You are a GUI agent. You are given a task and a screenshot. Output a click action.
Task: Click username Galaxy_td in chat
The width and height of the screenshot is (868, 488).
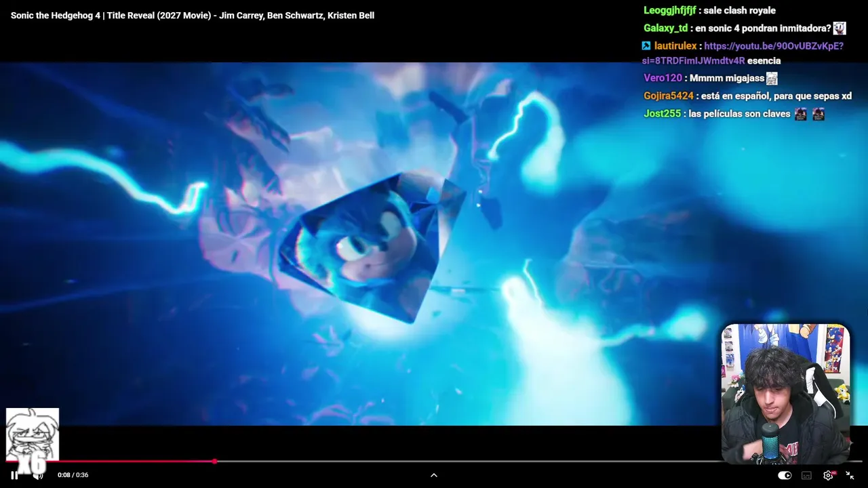[666, 28]
